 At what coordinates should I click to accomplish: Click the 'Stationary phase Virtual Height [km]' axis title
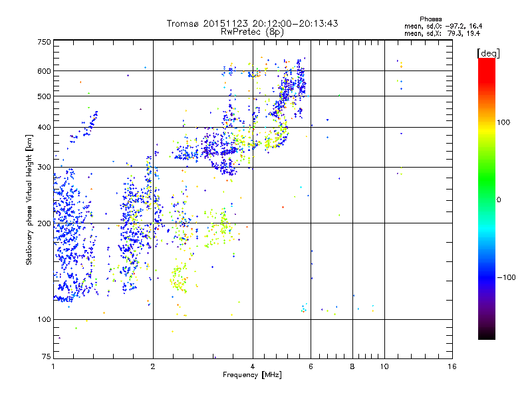pos(29,200)
